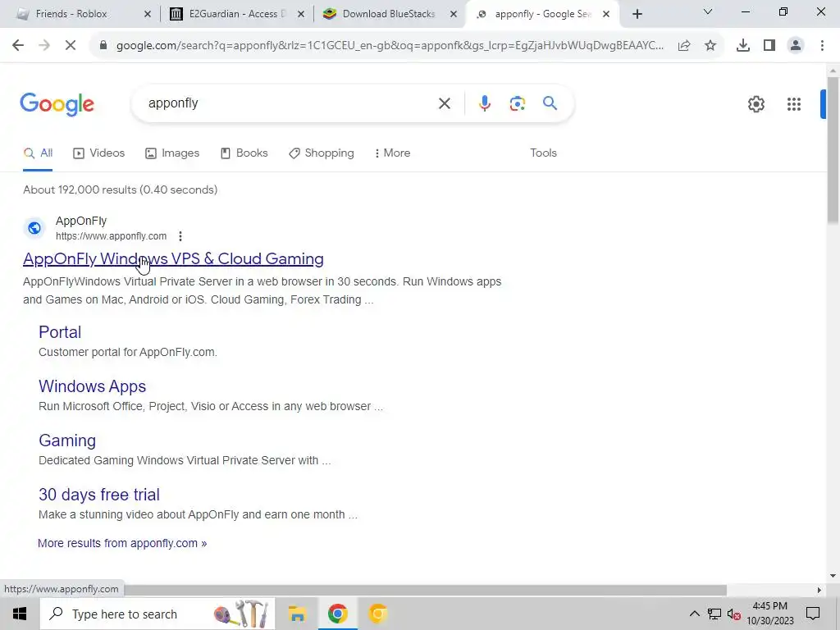Close the apponfly Google Search tab
Image resolution: width=840 pixels, height=630 pixels.
(x=606, y=15)
